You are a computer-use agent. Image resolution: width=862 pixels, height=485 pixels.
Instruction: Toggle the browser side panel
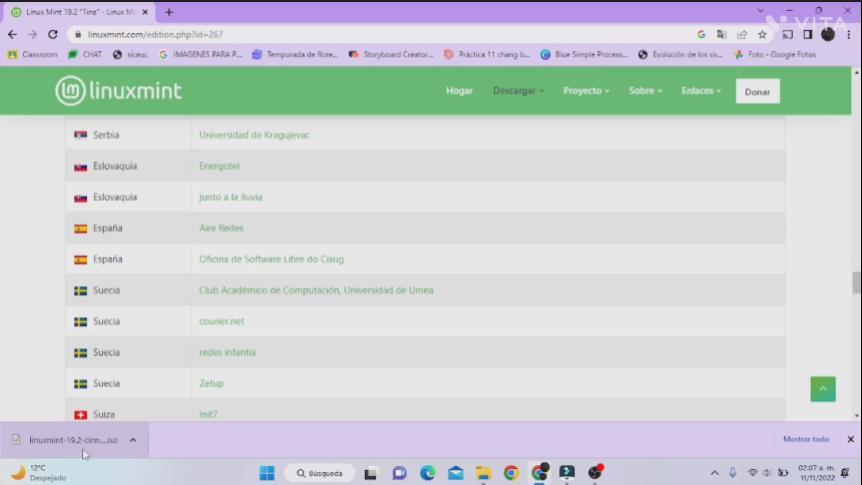[x=808, y=34]
